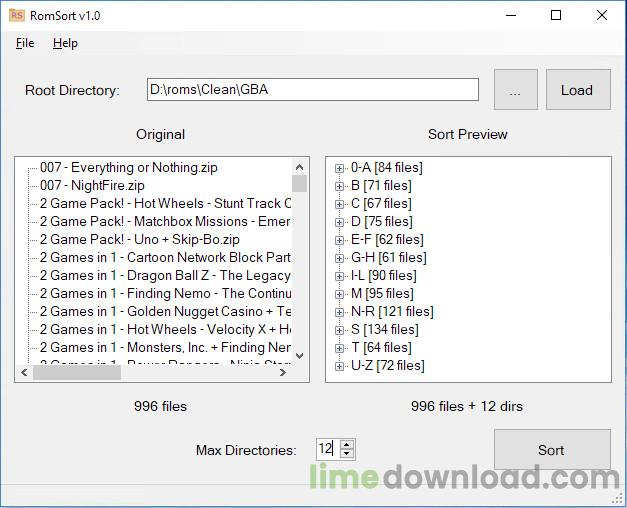Select 2 Games in 1 - Monsters, Inc. entry
The height and width of the screenshot is (508, 627).
[x=165, y=347]
